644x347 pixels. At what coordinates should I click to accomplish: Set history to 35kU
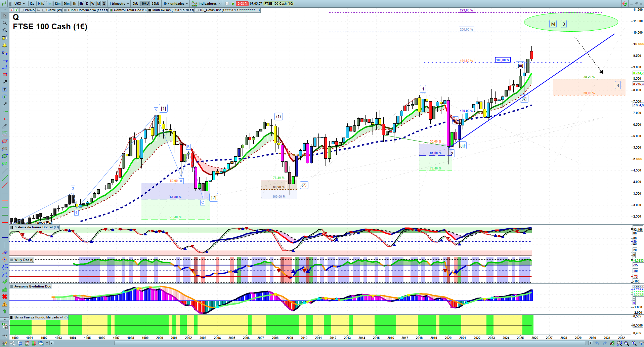click(x=156, y=4)
